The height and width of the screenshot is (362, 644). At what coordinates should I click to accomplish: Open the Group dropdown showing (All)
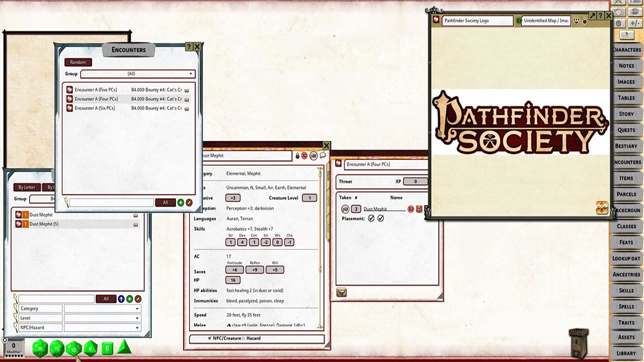(x=137, y=74)
